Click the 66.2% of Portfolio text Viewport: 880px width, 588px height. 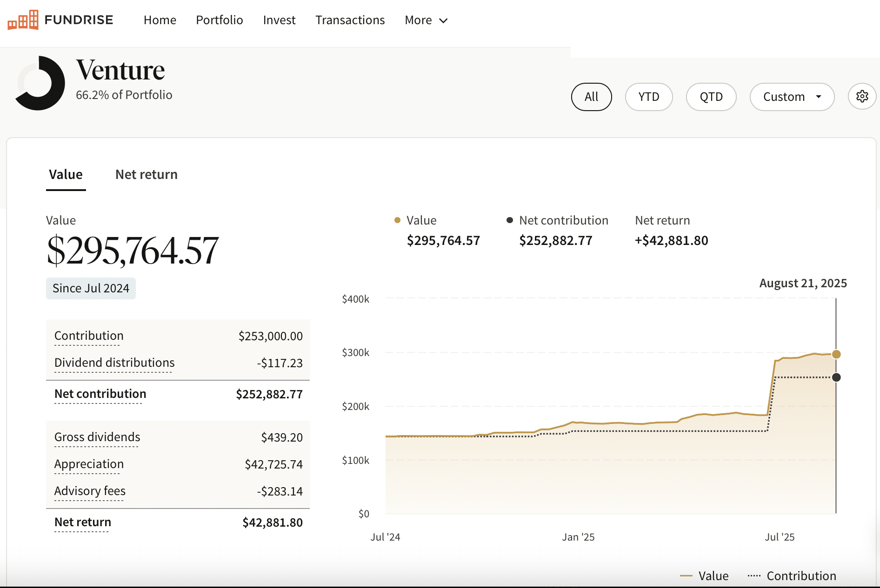124,95
